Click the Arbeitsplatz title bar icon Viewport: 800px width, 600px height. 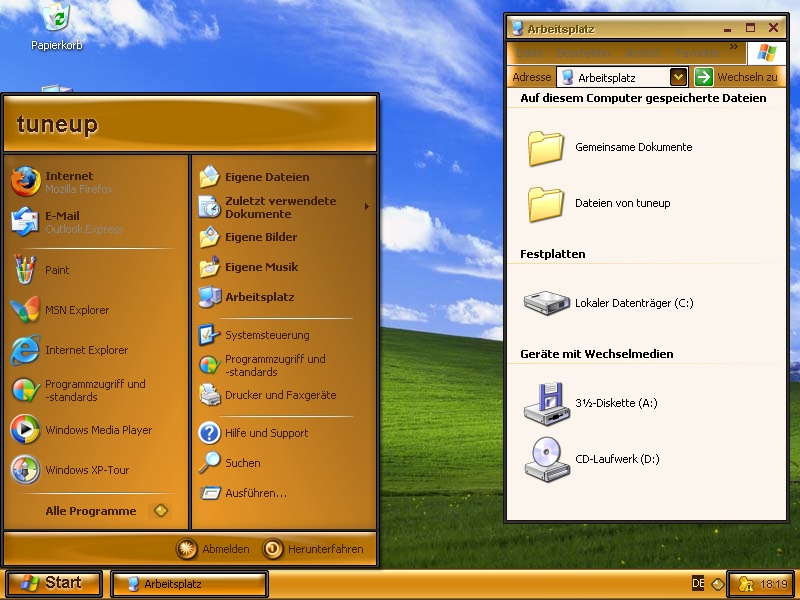pos(517,29)
